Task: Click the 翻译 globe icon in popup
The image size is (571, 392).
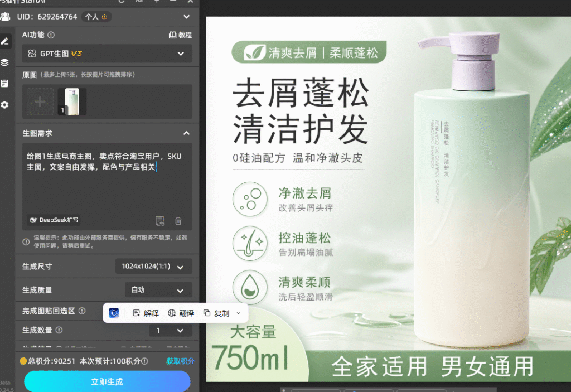Action: coord(172,313)
